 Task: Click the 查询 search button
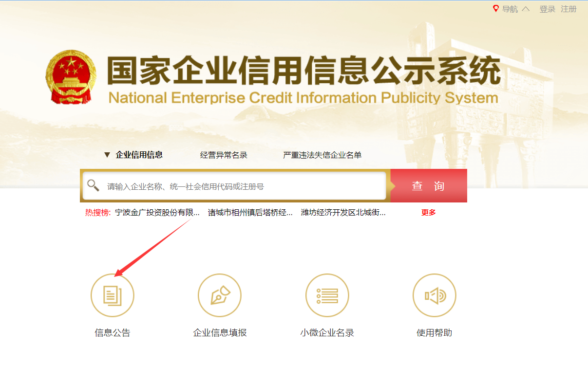429,185
